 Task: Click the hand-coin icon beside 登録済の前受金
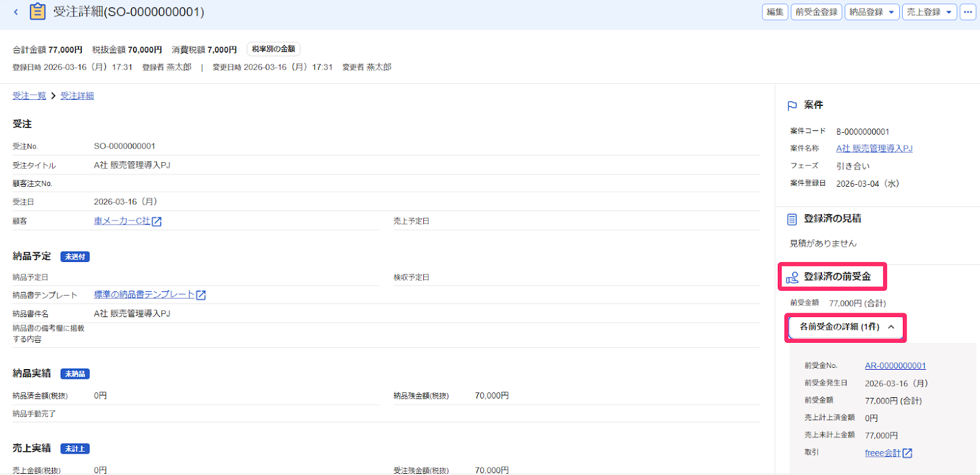coord(793,277)
